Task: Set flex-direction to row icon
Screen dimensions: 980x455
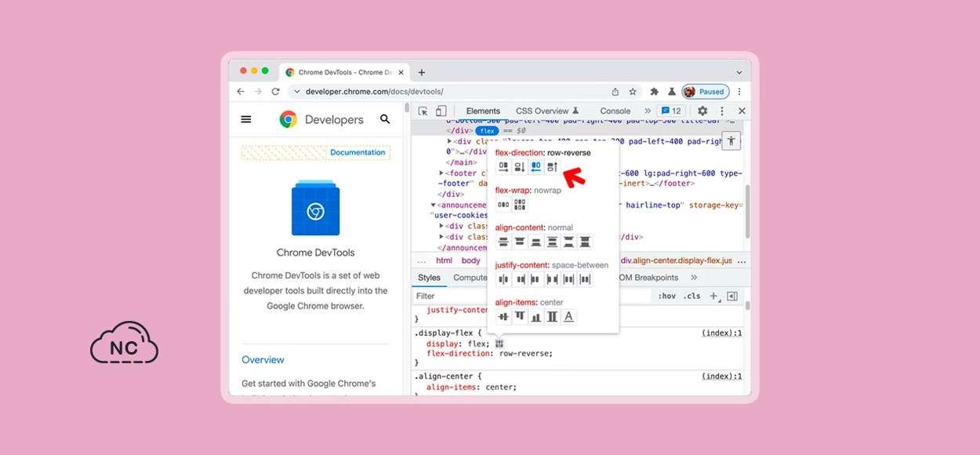Action: point(503,166)
